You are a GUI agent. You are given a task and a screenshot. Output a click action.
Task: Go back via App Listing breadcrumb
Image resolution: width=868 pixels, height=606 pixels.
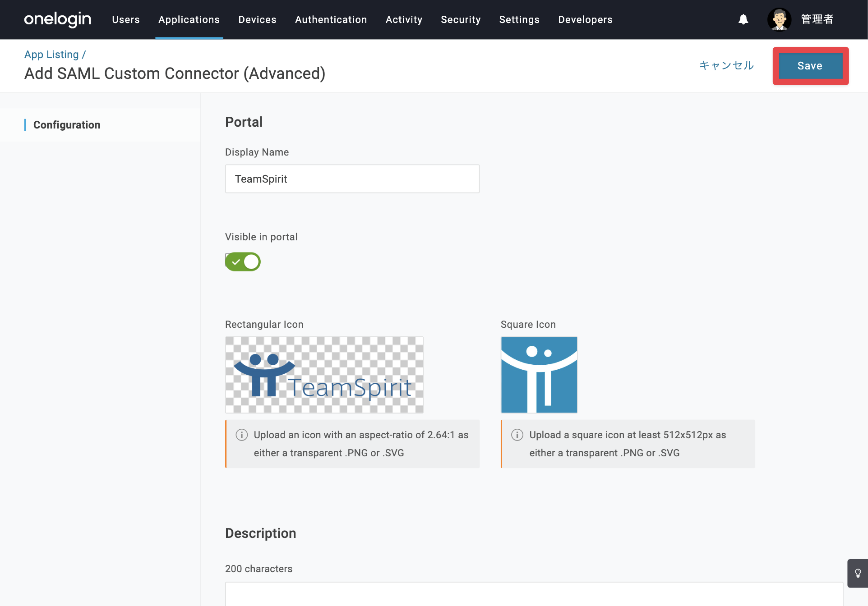[51, 55]
